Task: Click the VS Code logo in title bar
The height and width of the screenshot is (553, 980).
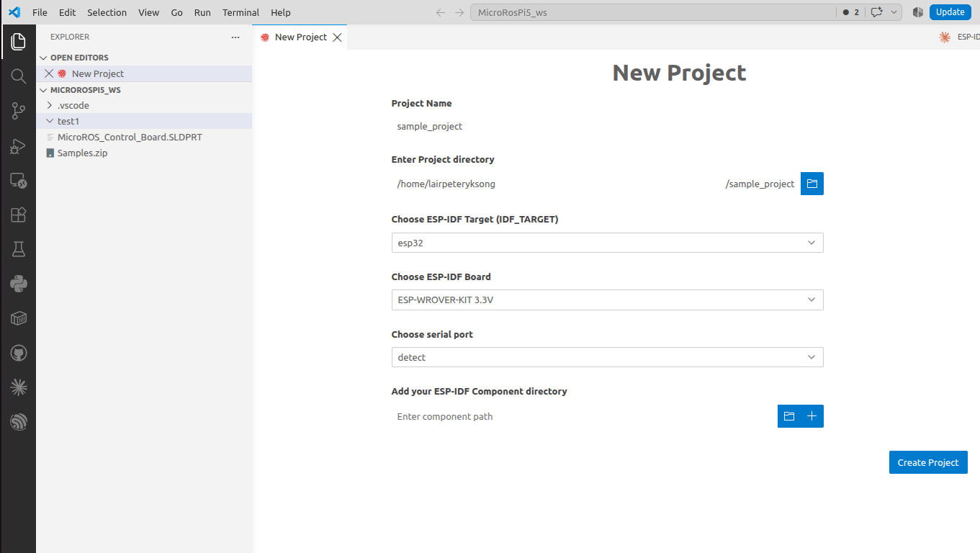Action: [x=14, y=12]
